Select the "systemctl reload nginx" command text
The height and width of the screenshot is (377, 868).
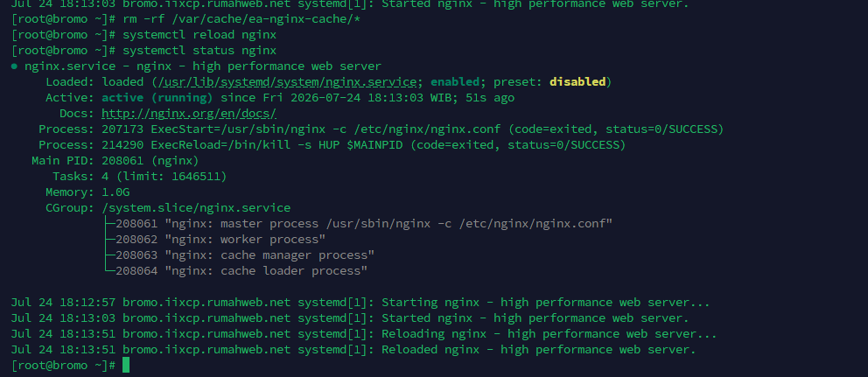199,35
